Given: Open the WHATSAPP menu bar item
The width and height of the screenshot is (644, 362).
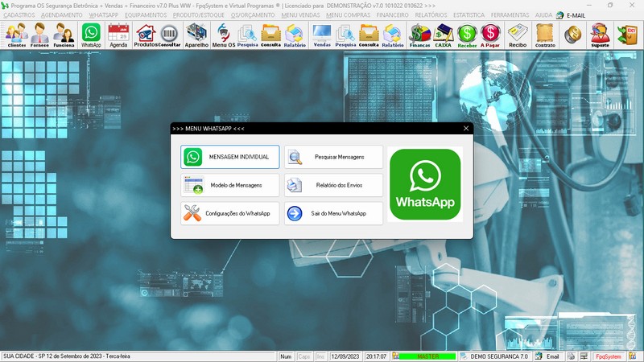Looking at the screenshot, I should pyautogui.click(x=104, y=15).
